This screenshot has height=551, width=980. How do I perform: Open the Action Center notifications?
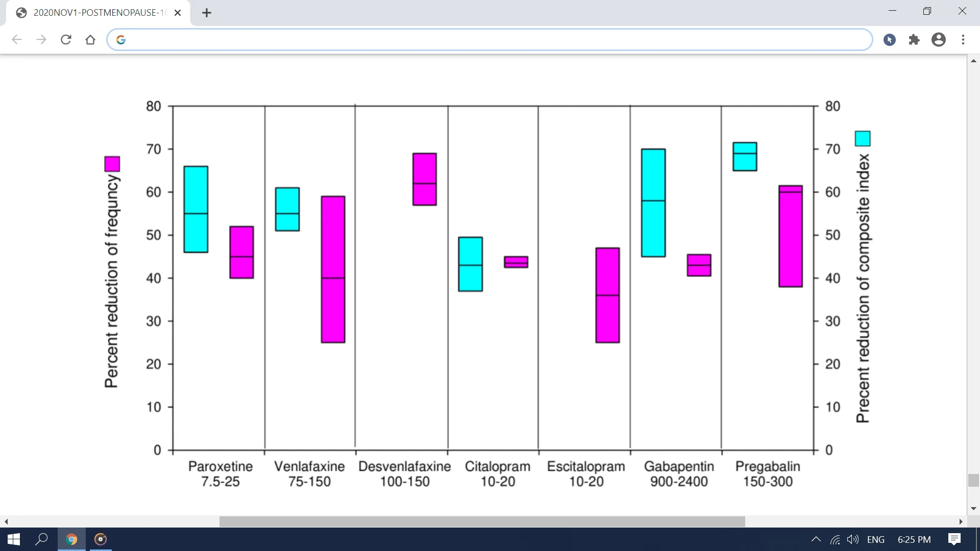point(954,539)
